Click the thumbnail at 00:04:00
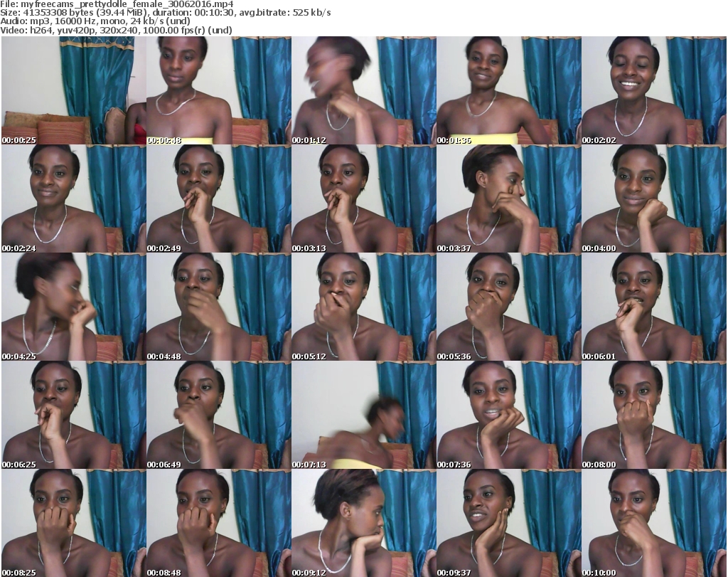 click(653, 199)
